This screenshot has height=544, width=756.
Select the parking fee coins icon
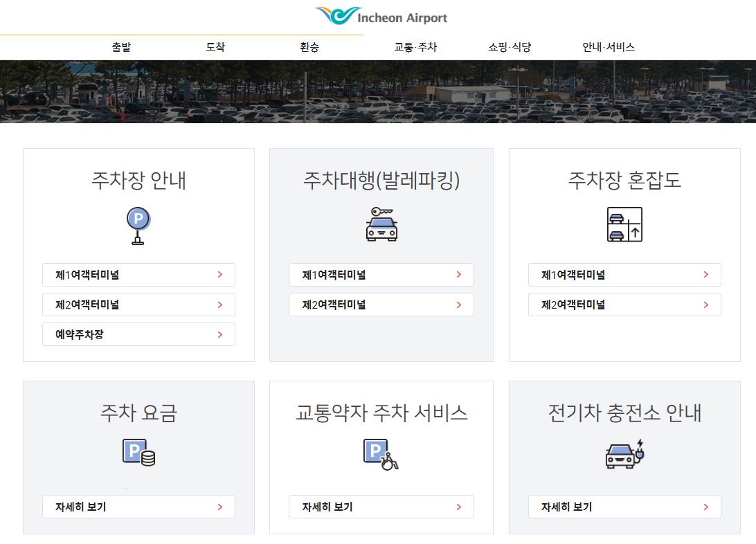138,453
